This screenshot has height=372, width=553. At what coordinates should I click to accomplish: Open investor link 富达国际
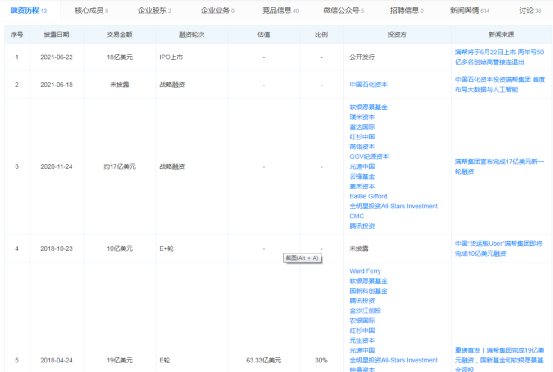point(362,127)
